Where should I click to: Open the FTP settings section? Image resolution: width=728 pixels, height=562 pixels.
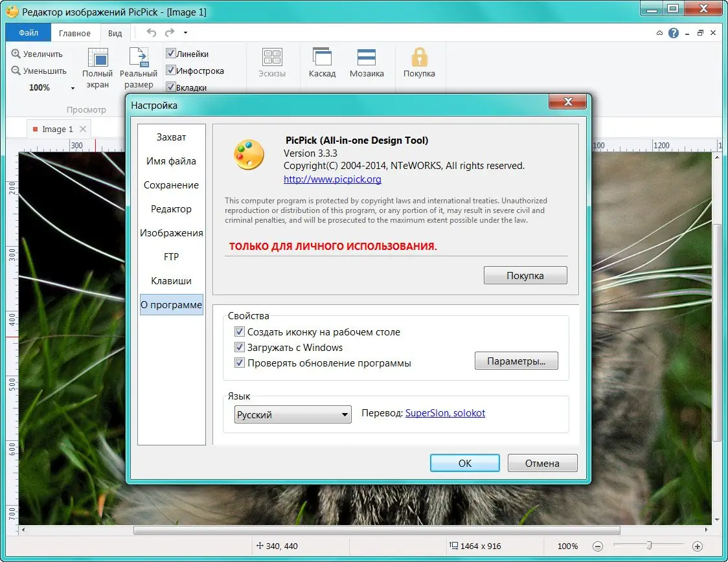172,256
